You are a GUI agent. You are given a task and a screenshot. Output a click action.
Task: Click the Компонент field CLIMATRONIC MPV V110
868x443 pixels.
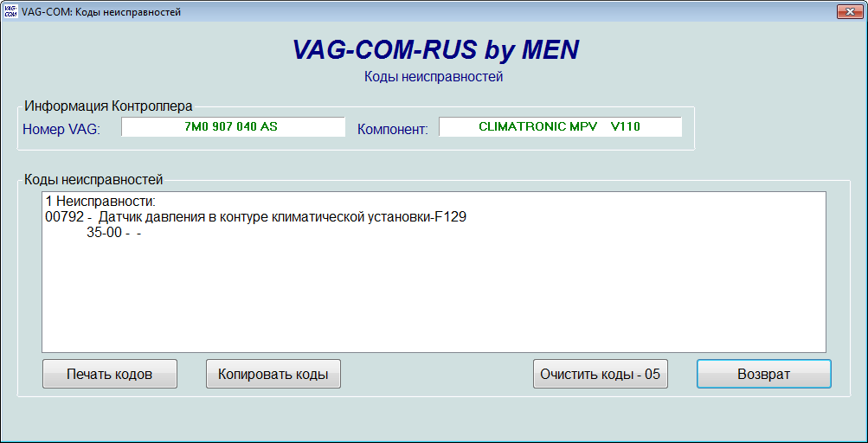[x=559, y=126]
